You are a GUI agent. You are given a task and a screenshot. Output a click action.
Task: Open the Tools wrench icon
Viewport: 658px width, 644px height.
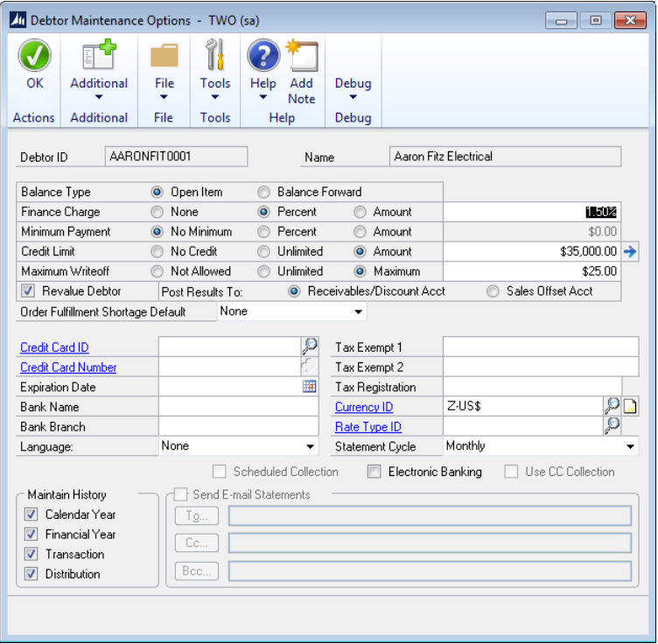pos(214,56)
